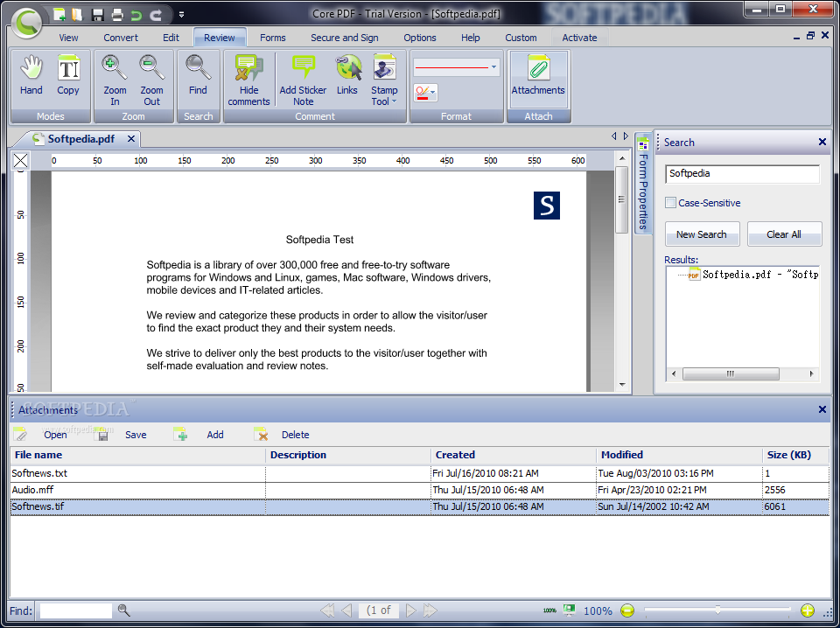The width and height of the screenshot is (840, 628).
Task: Select the Audio.mff attachment row
Action: click(x=419, y=490)
